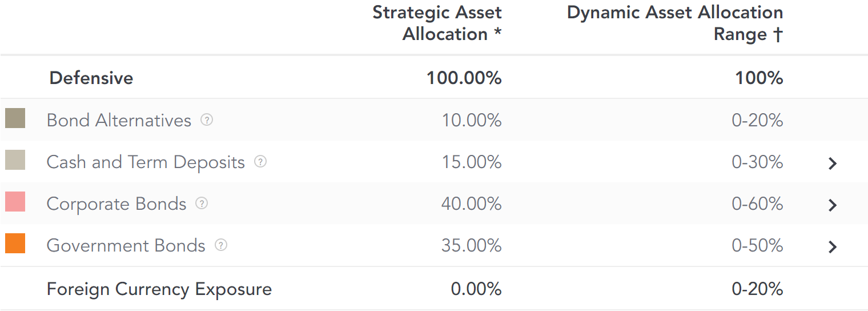Viewport: 868px width, 311px height.
Task: Select the Defensive category row heading
Action: pos(91,78)
